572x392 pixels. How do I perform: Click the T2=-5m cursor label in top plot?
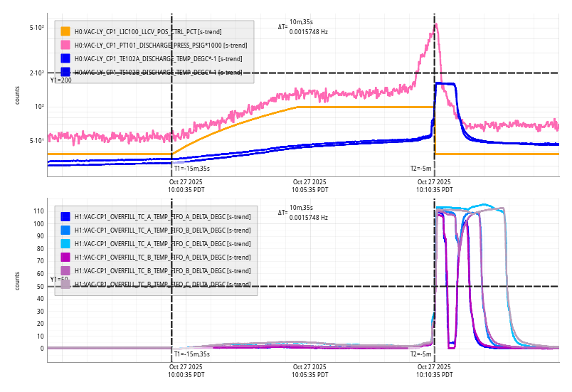click(420, 169)
